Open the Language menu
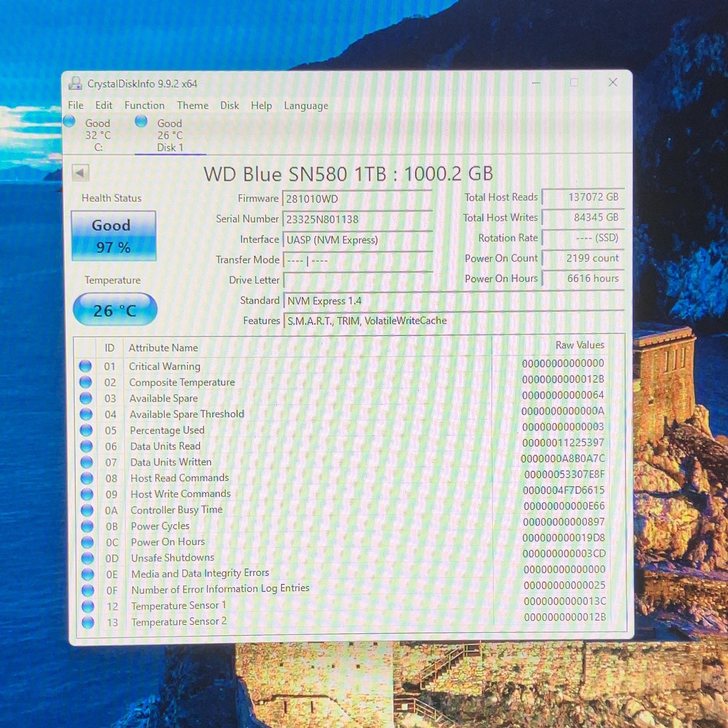This screenshot has width=728, height=728. (x=306, y=106)
